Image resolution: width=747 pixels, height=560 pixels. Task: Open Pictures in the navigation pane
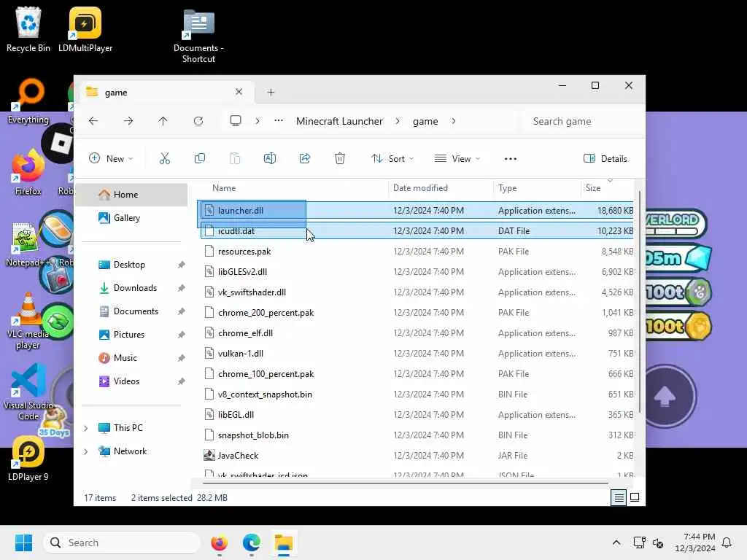tap(131, 335)
